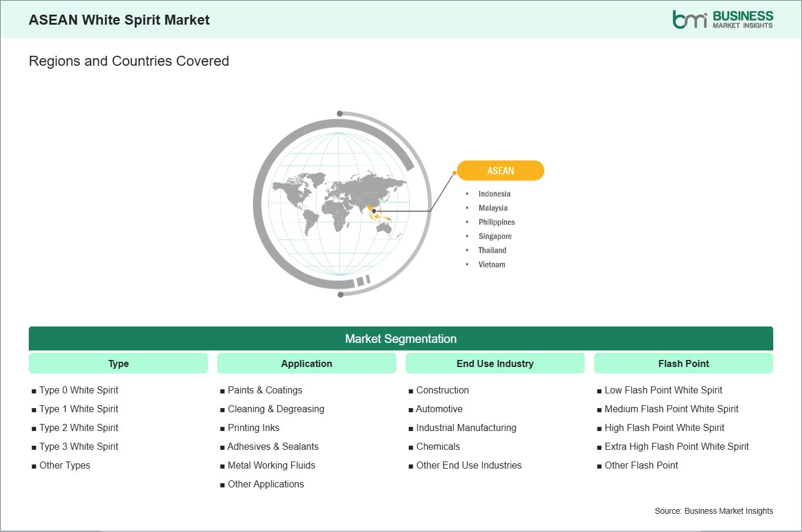Click 'Adhesives & Sealants' item
Viewport: 802px width, 532px height.
(x=273, y=446)
